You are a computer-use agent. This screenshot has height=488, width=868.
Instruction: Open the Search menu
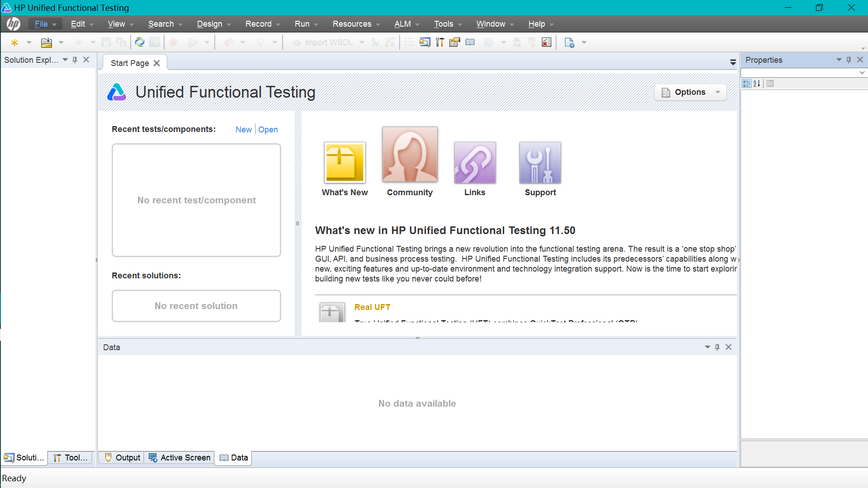tap(165, 24)
